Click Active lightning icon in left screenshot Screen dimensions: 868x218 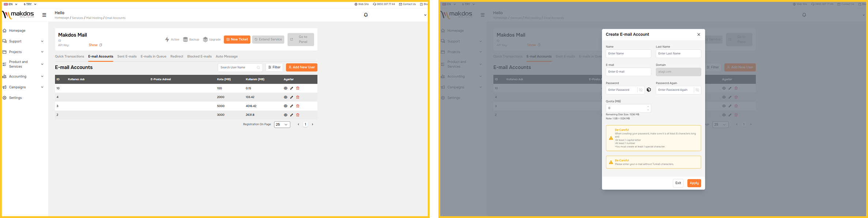pos(167,39)
